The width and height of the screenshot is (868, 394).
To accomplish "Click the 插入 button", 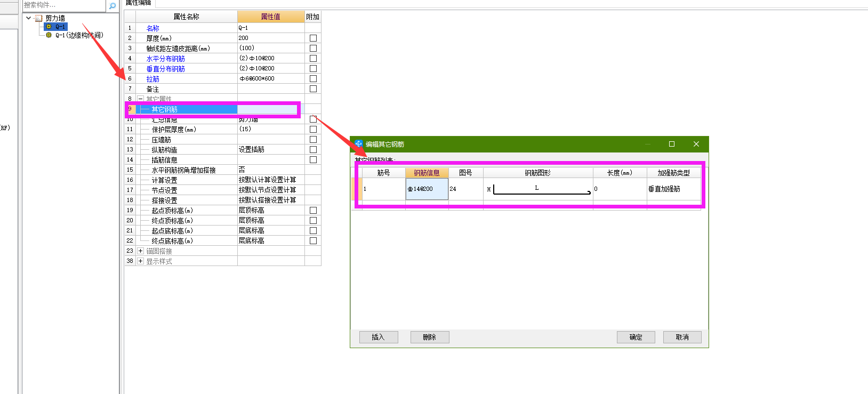I will coord(379,337).
